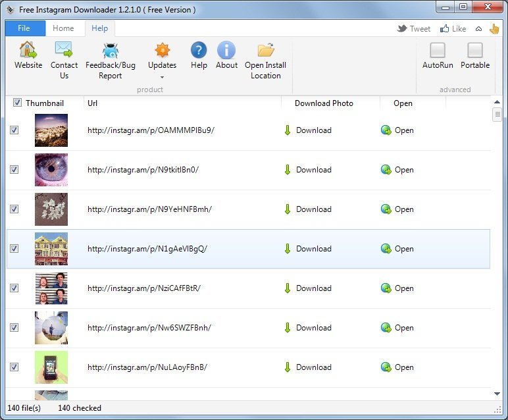The height and width of the screenshot is (420, 508).
Task: Uncheck the Nw6SWZFBnh row checkbox
Action: 14,328
